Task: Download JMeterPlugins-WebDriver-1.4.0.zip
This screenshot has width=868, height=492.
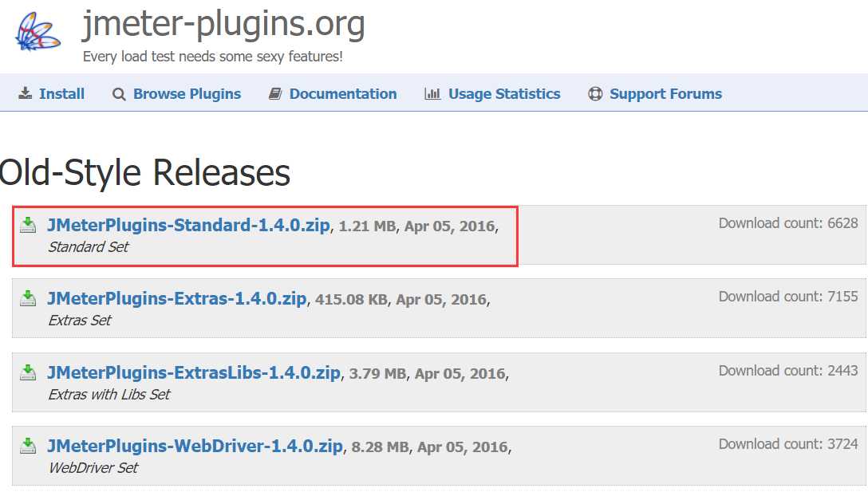Action: coord(195,446)
